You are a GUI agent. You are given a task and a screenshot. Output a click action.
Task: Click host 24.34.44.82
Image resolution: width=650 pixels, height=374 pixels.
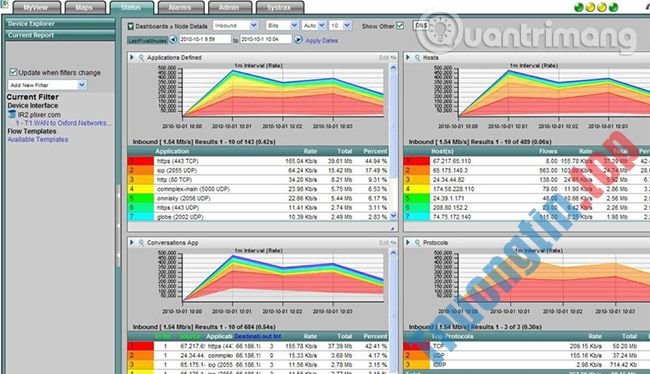(x=449, y=180)
